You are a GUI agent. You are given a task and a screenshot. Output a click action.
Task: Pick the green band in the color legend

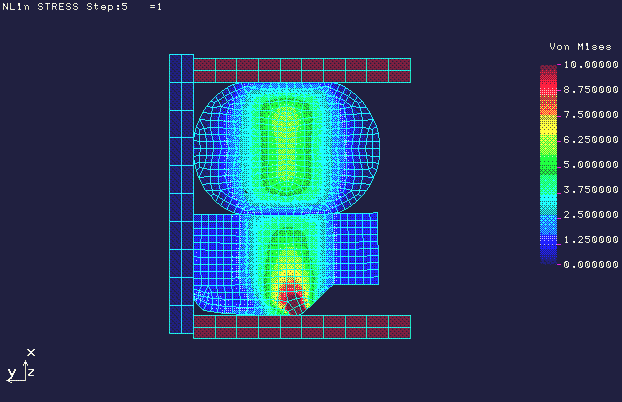(548, 160)
